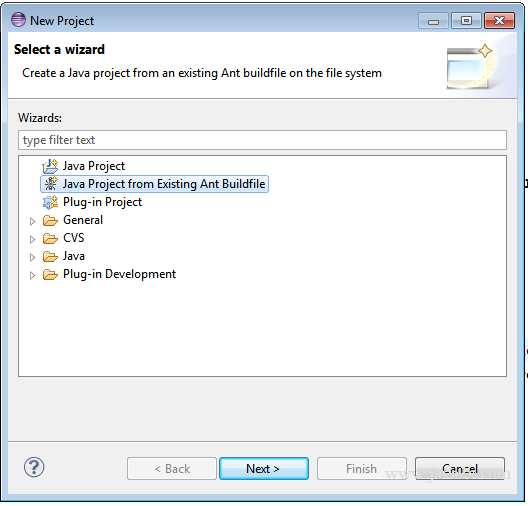This screenshot has width=528, height=506.
Task: Click the Plug-in Project wizard icon
Action: [50, 202]
